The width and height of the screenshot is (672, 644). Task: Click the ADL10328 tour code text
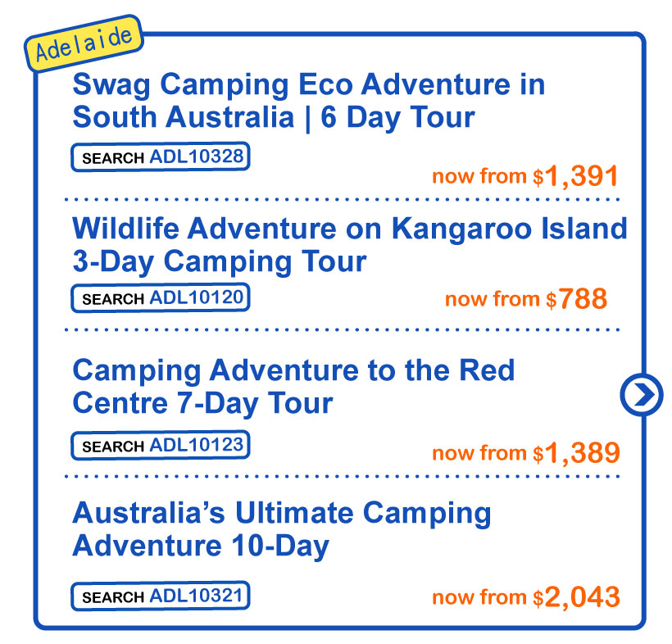click(197, 157)
